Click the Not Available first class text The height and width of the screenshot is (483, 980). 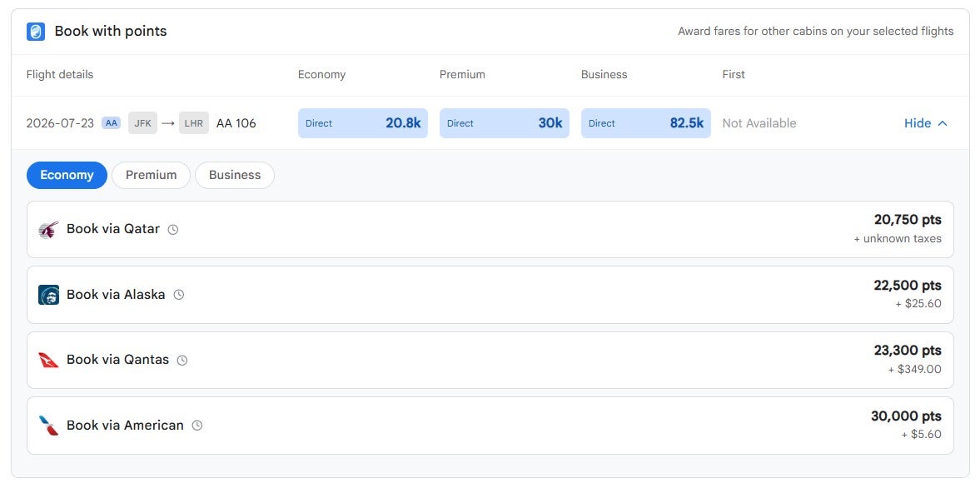[x=759, y=123]
